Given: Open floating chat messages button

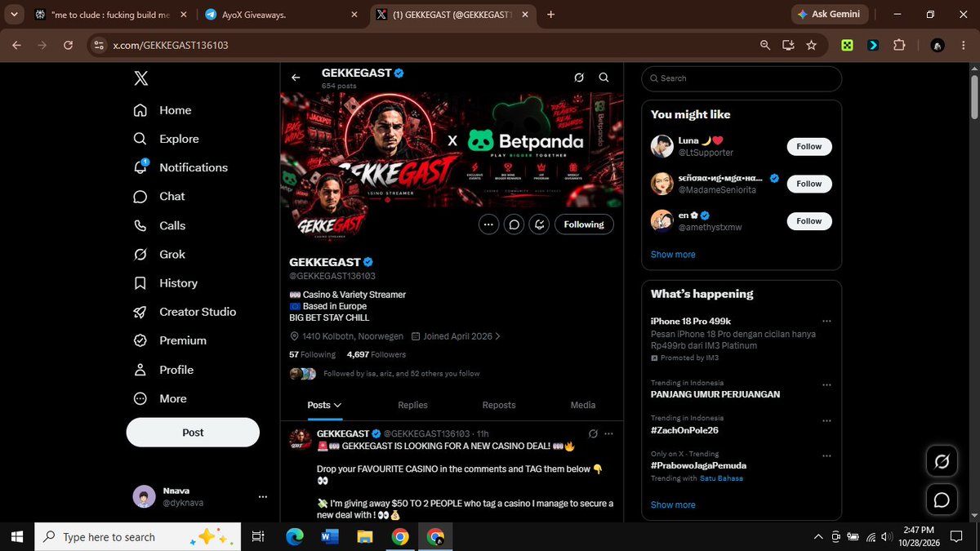Looking at the screenshot, I should tap(942, 500).
